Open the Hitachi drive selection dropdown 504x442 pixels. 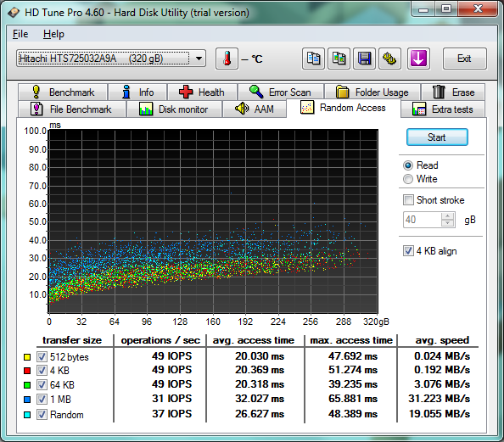111,59
